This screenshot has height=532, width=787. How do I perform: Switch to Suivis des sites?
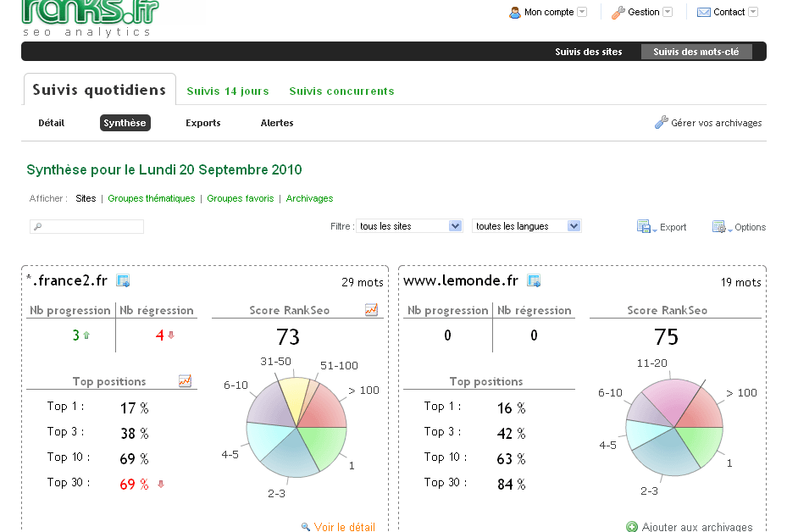pos(588,52)
